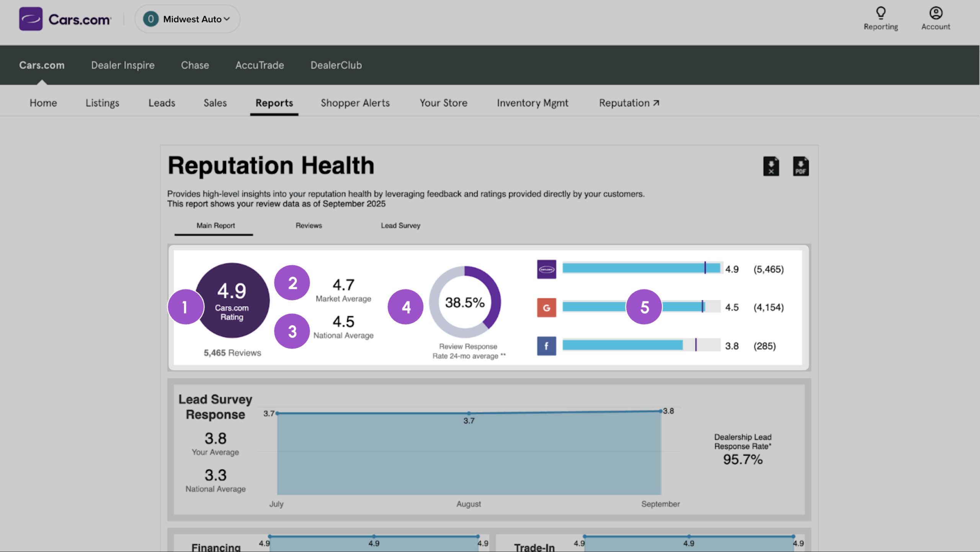Viewport: 980px width, 552px height.
Task: Click the September 3.8 data point
Action: pos(661,411)
